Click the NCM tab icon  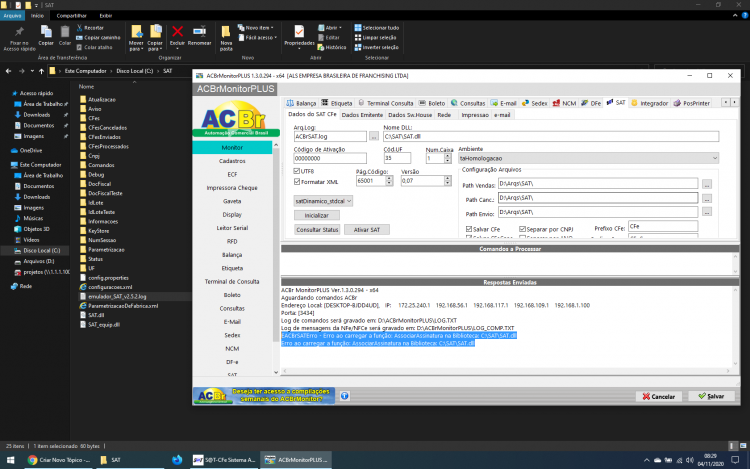tap(556, 103)
